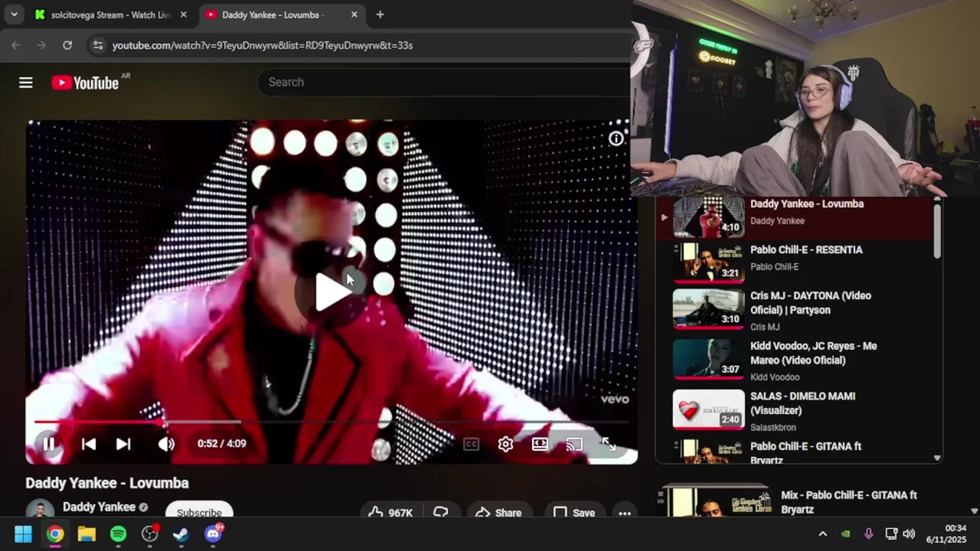980x551 pixels.
Task: Select SALAS - DIMELO MAMI (Visualizer) item
Action: pos(796,411)
